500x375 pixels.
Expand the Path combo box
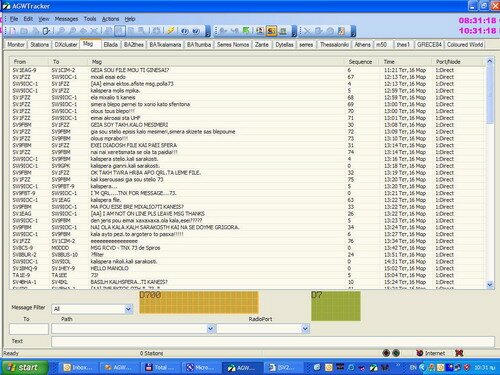(210, 329)
